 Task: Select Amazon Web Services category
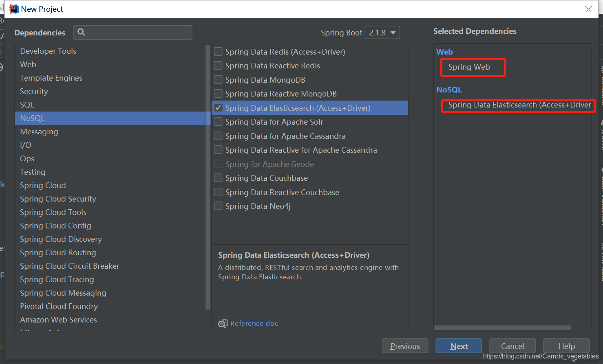pyautogui.click(x=110, y=320)
